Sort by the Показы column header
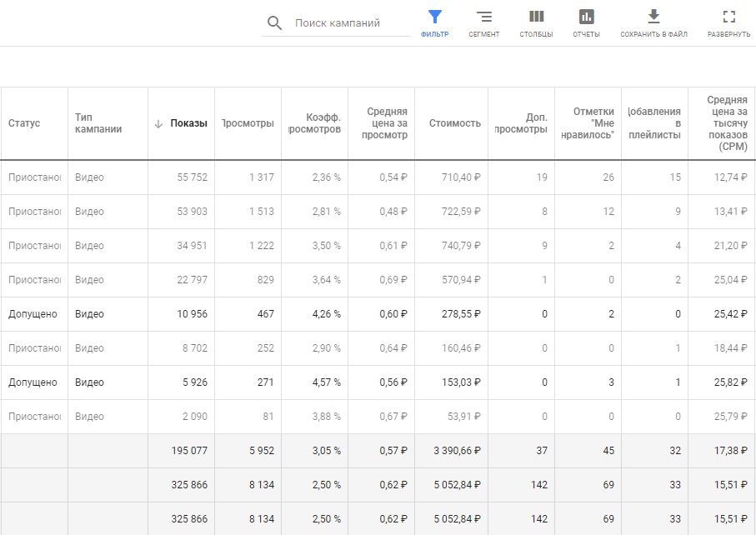Viewport: 756px width, 535px height. click(x=188, y=123)
